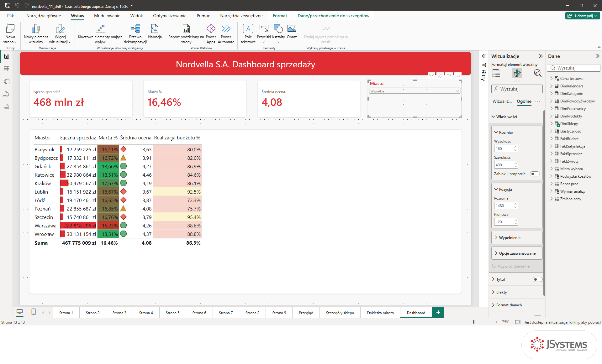This screenshot has height=364, width=602.
Task: Insert Power Apps visual
Action: pyautogui.click(x=211, y=34)
